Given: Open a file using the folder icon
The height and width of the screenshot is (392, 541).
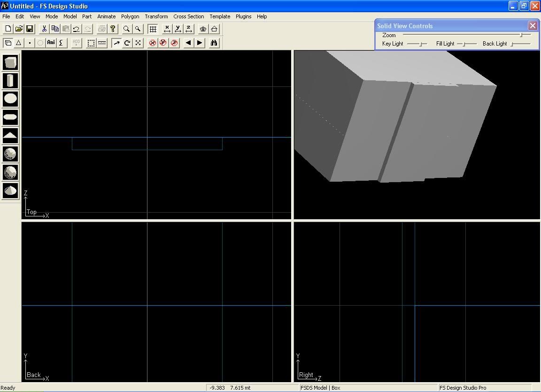Looking at the screenshot, I should click(19, 29).
